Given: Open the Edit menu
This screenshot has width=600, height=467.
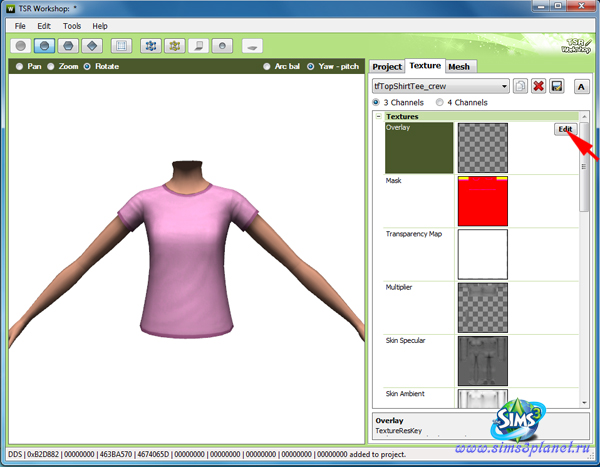Looking at the screenshot, I should click(x=44, y=26).
